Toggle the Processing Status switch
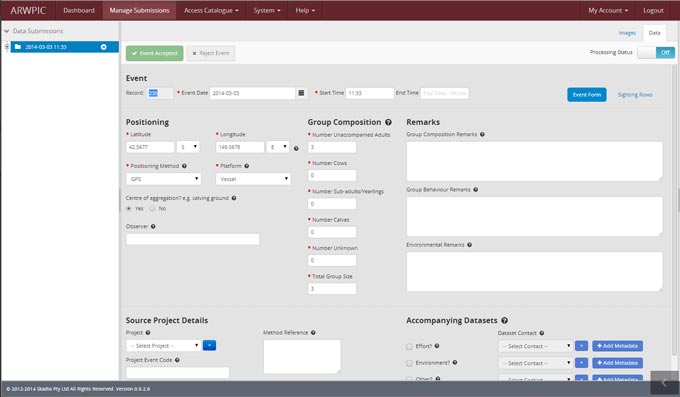Viewport: 680px width, 397px height. click(656, 52)
